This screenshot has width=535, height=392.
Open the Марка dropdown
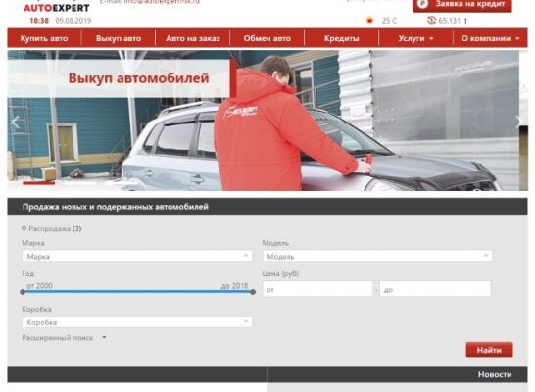point(137,256)
